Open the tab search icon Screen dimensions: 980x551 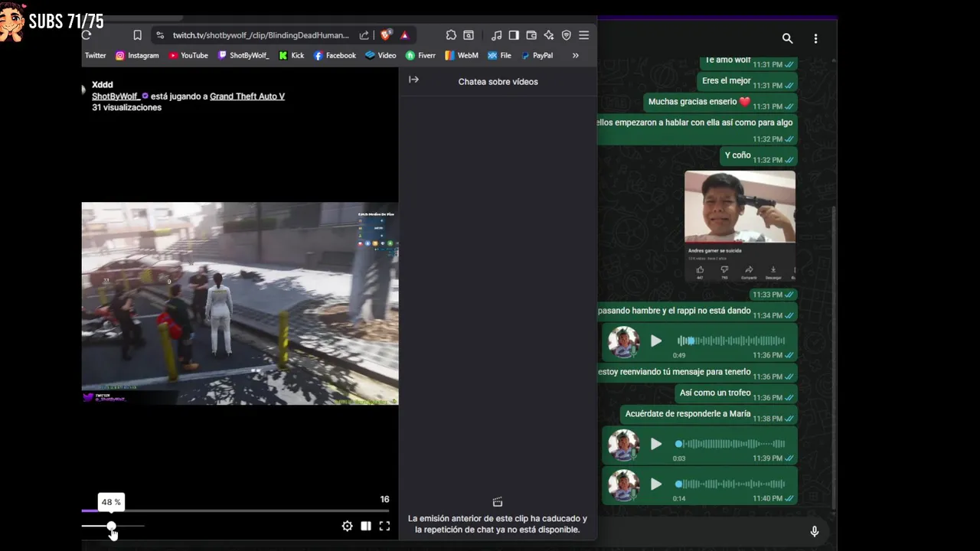469,35
